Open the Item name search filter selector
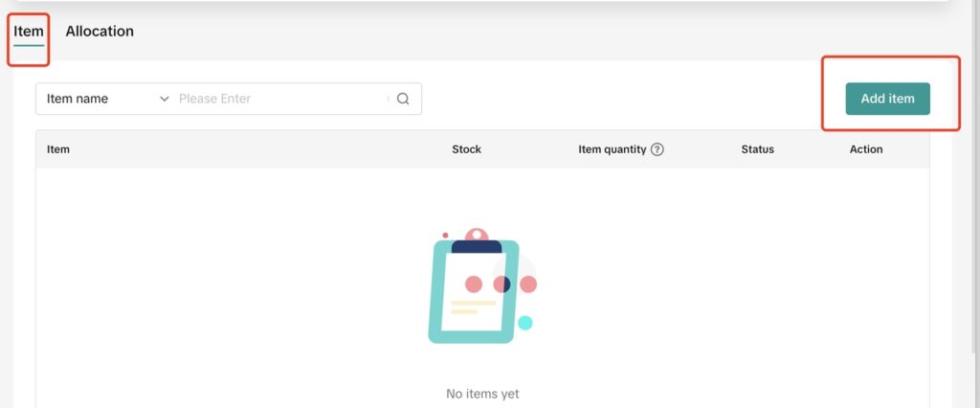 [x=105, y=99]
